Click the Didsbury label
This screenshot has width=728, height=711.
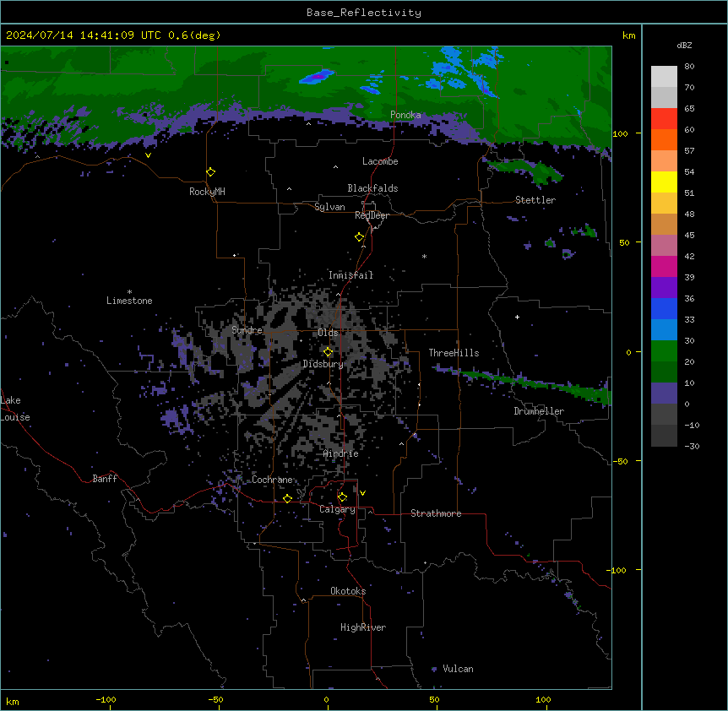coord(323,364)
